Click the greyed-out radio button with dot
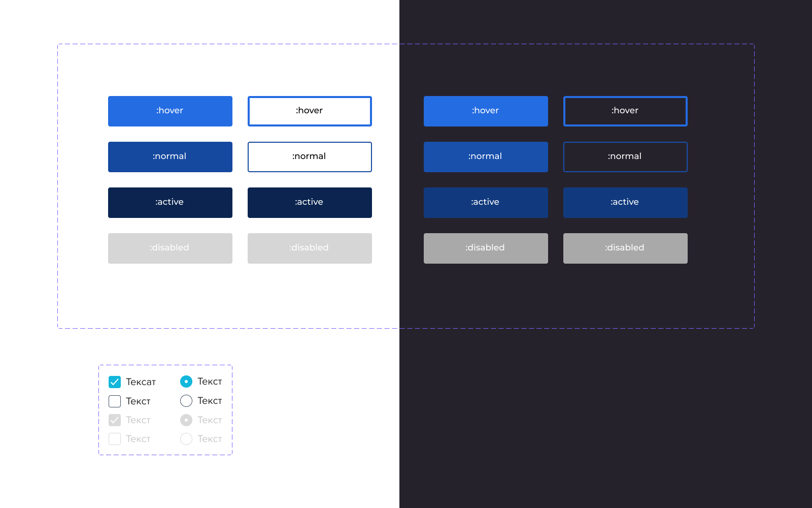 click(x=186, y=420)
